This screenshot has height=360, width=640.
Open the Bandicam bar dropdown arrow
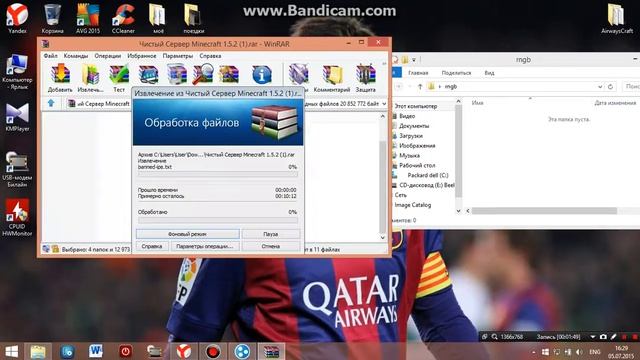(593, 337)
